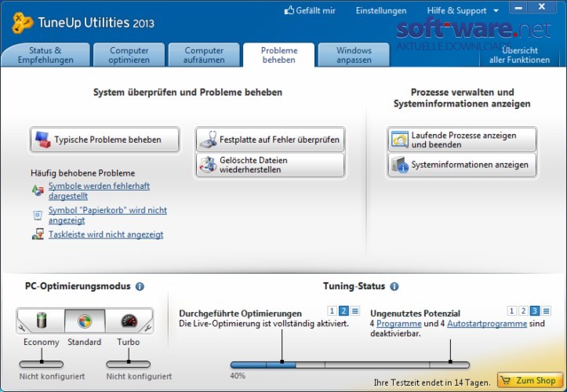Open link Symbole werden fehlerhaft dargestellt
Viewport: 567px width, 392px height.
[99, 191]
